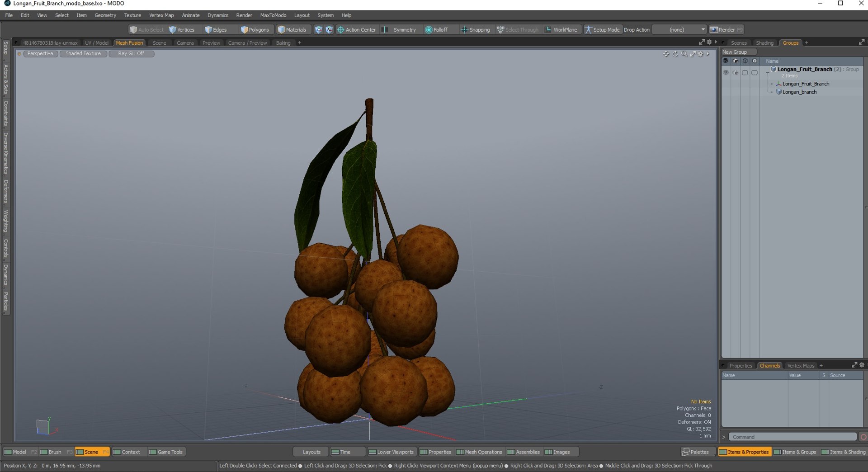Collapse the Longan_Fruit_Branch group tree

point(768,72)
